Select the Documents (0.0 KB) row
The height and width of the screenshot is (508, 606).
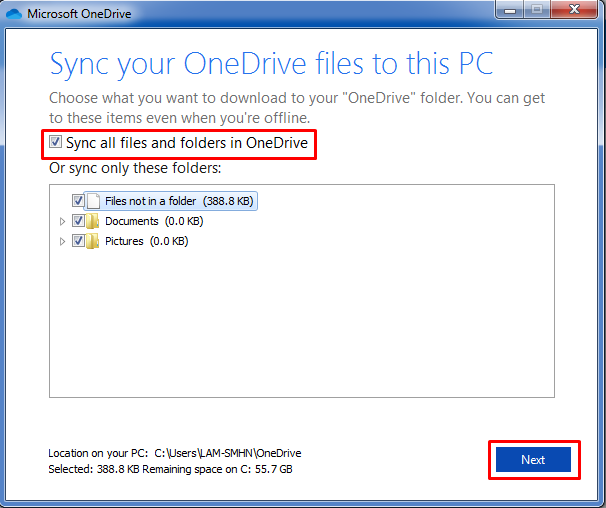(154, 221)
